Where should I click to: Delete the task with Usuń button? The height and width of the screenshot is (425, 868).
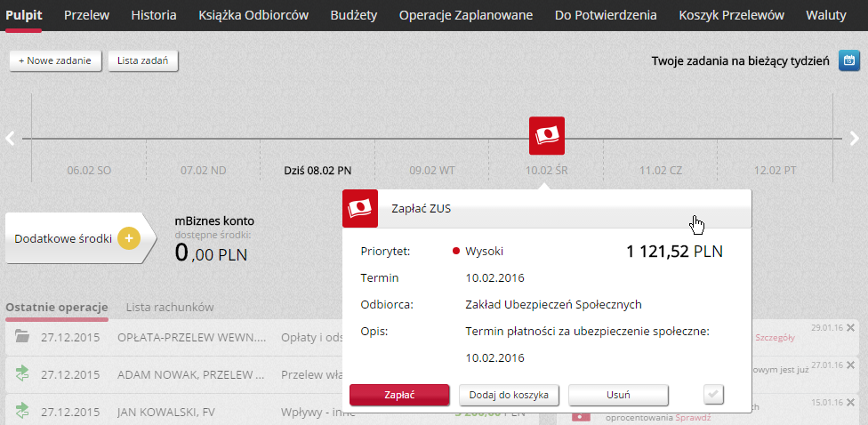pos(618,395)
